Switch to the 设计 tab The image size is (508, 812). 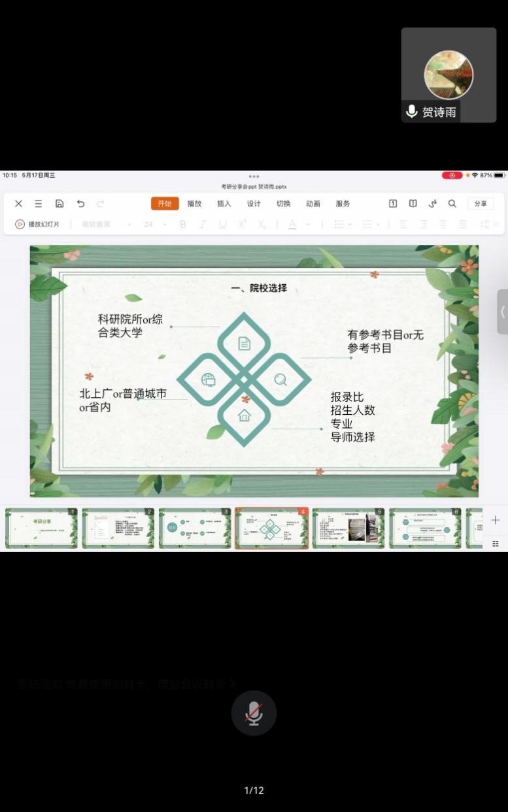[x=254, y=204]
